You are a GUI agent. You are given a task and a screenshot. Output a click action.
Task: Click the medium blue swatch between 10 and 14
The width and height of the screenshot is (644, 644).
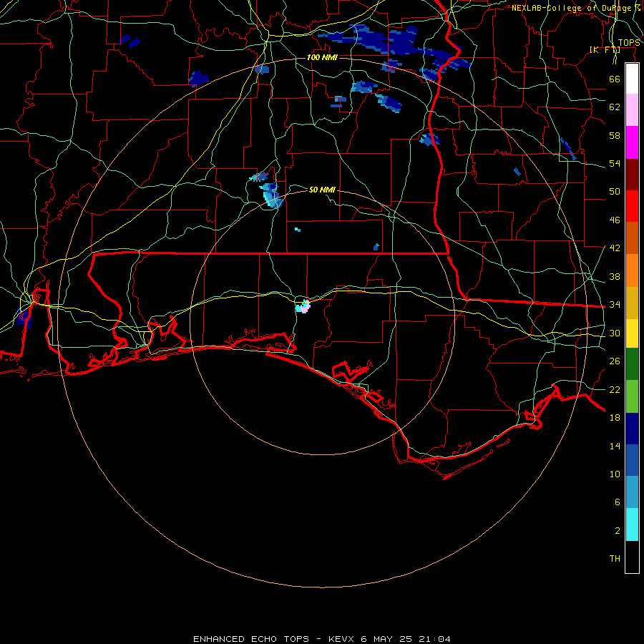[x=632, y=460]
